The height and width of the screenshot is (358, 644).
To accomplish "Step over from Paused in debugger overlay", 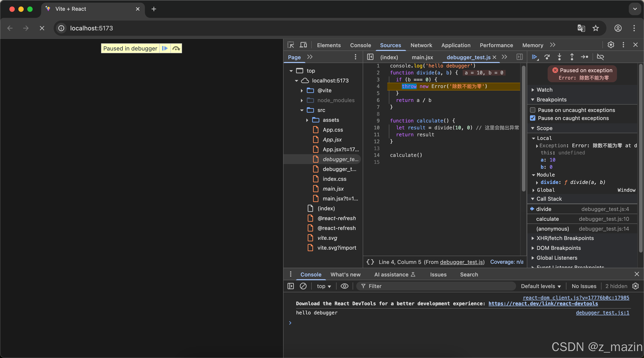I will [x=176, y=48].
